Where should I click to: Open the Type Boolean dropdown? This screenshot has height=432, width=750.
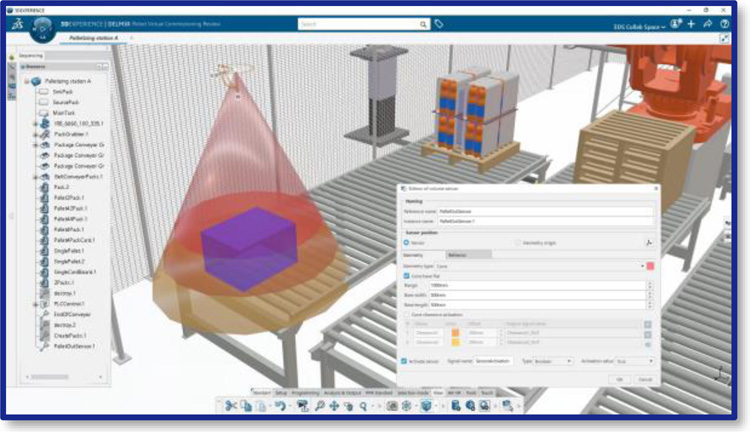[556, 360]
